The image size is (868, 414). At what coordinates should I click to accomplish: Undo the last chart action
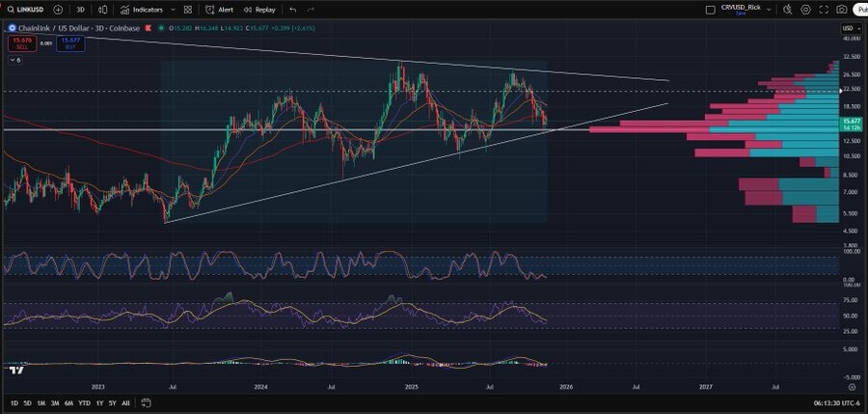click(293, 9)
